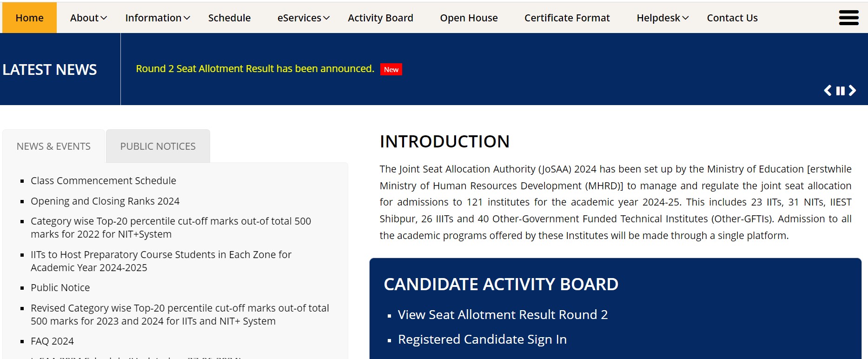
Task: Open the Certificate Format page
Action: [x=567, y=18]
